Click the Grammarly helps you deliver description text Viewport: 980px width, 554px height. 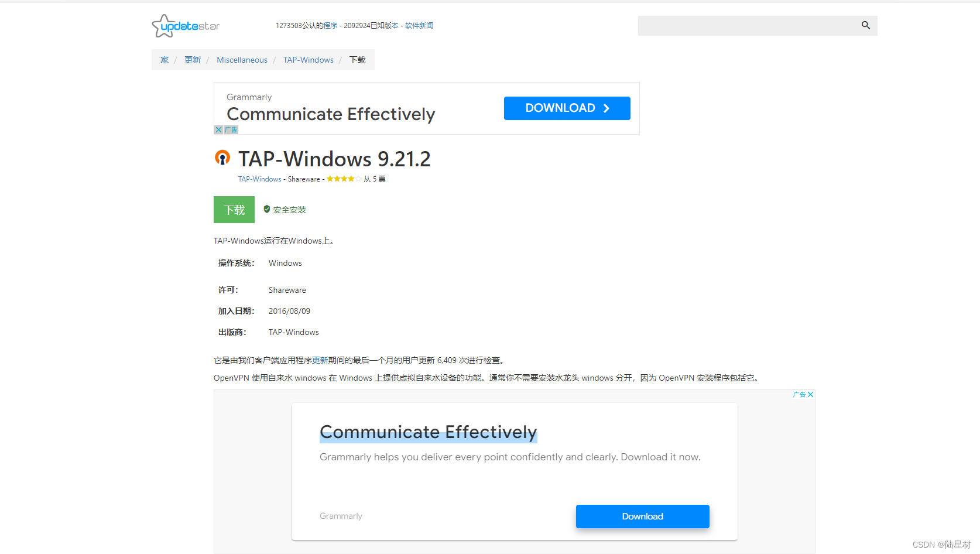[510, 457]
